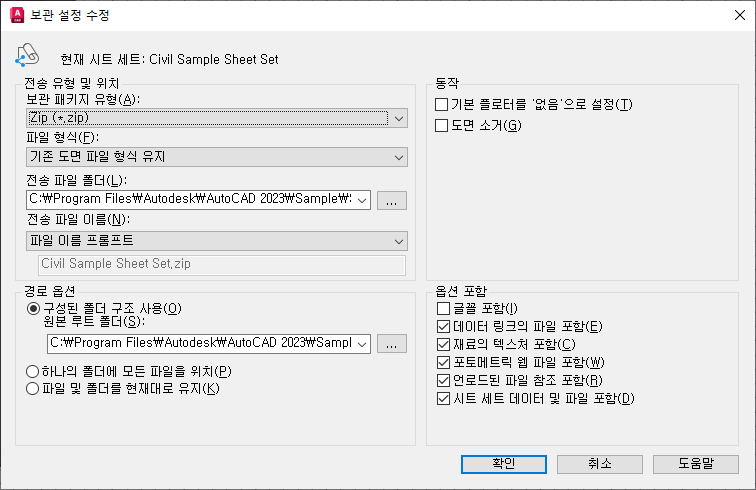This screenshot has width=756, height=490.
Task: Enable 글꼴 포함 checkbox
Action: (x=443, y=308)
